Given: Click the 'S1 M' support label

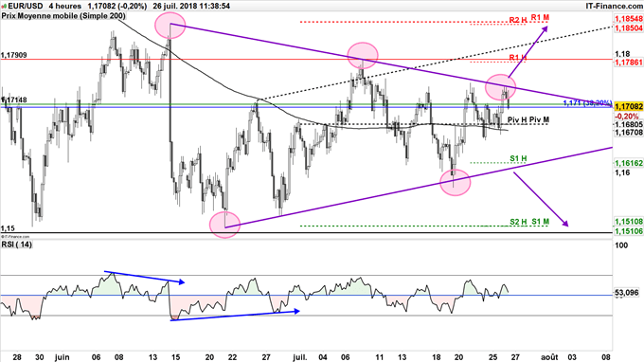Looking at the screenshot, I should click(540, 222).
